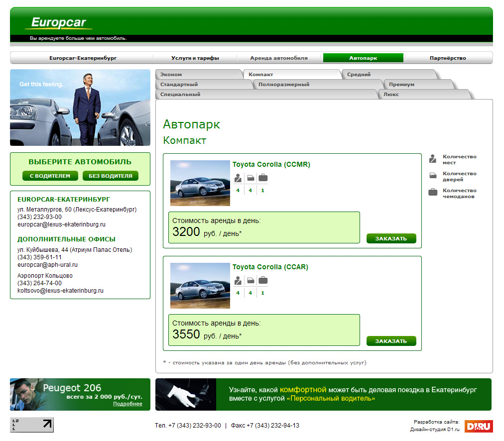
Task: Order the Toyota Corolla (CCAR) with Заказать
Action: pyautogui.click(x=391, y=341)
